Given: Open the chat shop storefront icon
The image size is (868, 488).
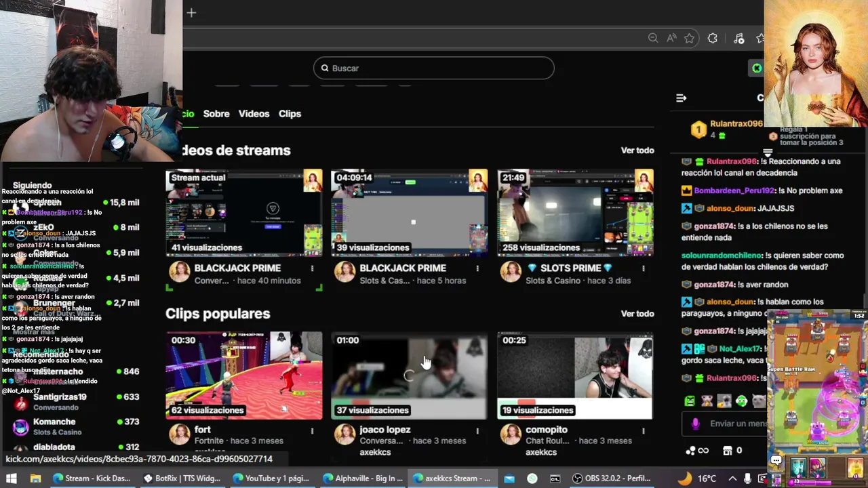Looking at the screenshot, I should click(x=728, y=450).
